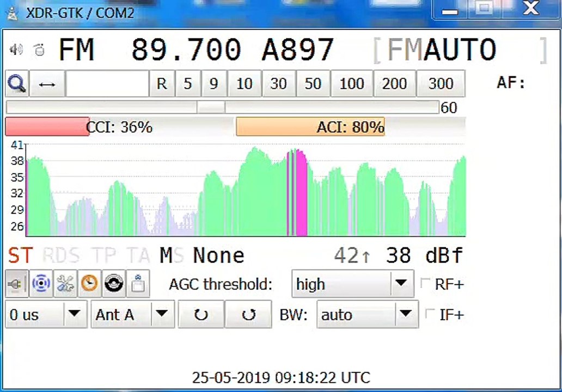This screenshot has width=562, height=392.
Task: Open the orange clock scheduler icon
Action: tap(90, 284)
